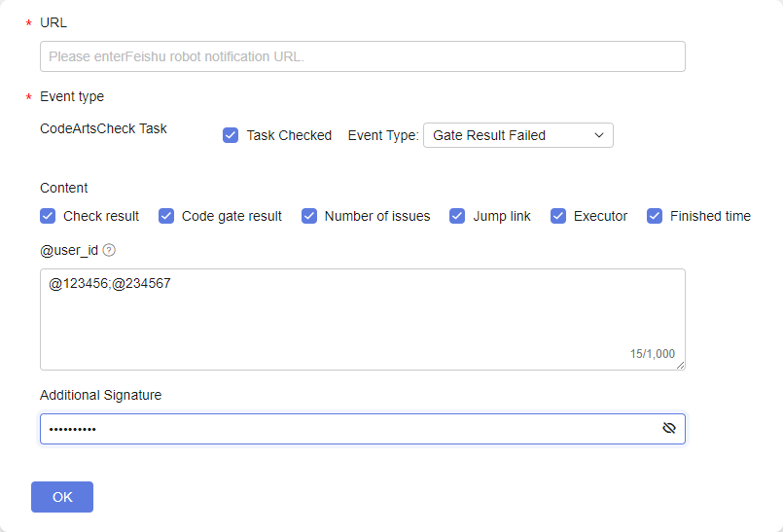Viewport: 783px width, 532px height.
Task: Grab the textarea resize handle corner
Action: pyautogui.click(x=680, y=365)
